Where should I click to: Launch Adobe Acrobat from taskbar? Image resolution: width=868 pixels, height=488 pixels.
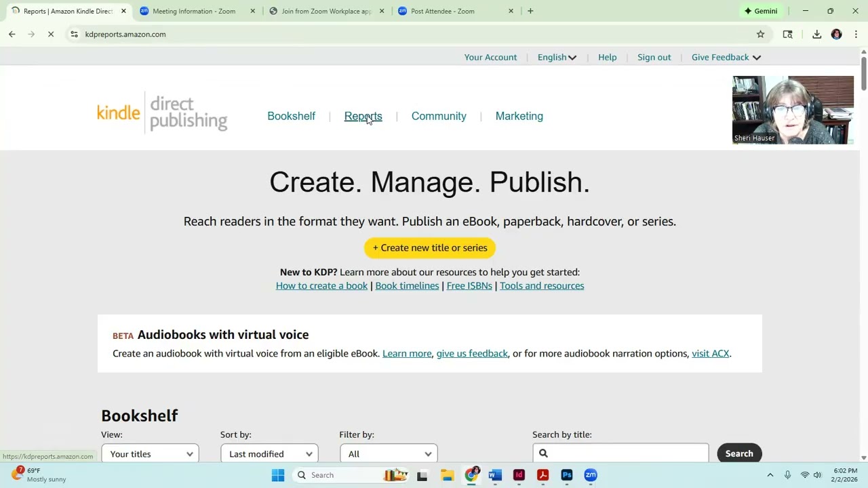(542, 475)
